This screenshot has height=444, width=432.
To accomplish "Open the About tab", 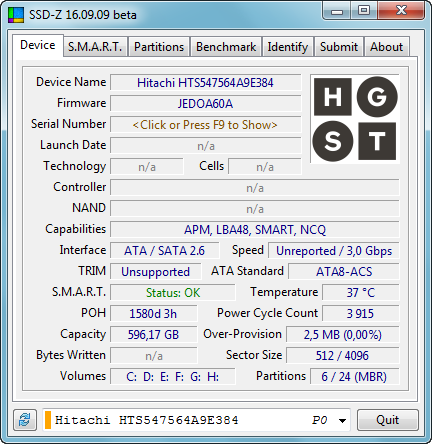I will [x=387, y=47].
